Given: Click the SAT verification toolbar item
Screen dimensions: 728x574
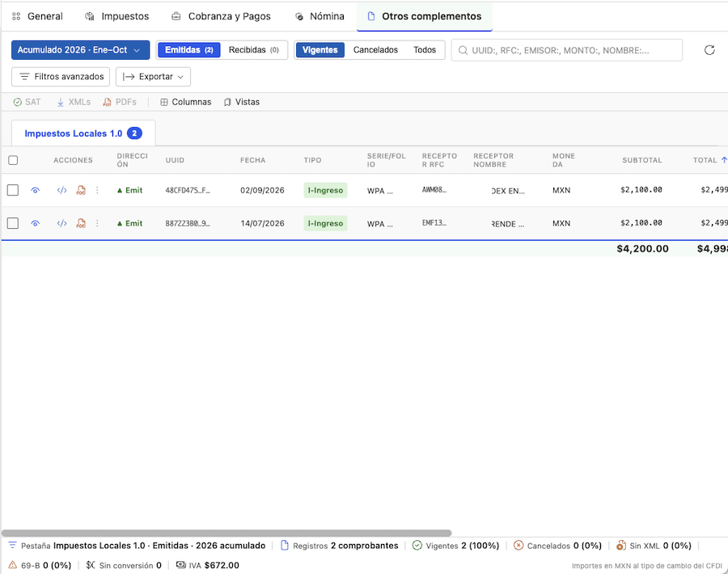Looking at the screenshot, I should [x=27, y=102].
